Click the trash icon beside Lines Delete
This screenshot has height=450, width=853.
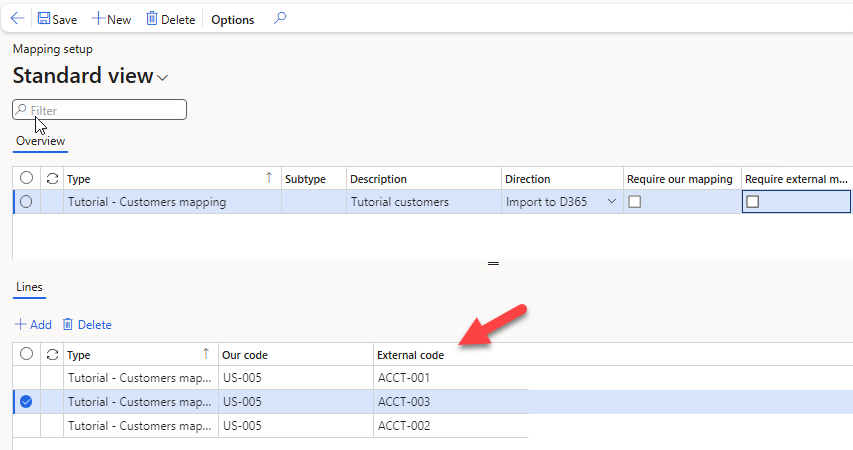click(67, 324)
